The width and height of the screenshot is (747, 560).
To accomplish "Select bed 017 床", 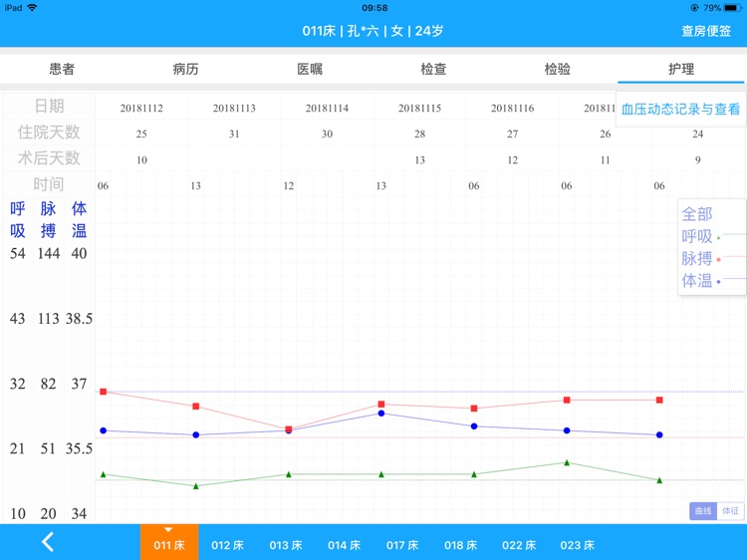I will [402, 545].
